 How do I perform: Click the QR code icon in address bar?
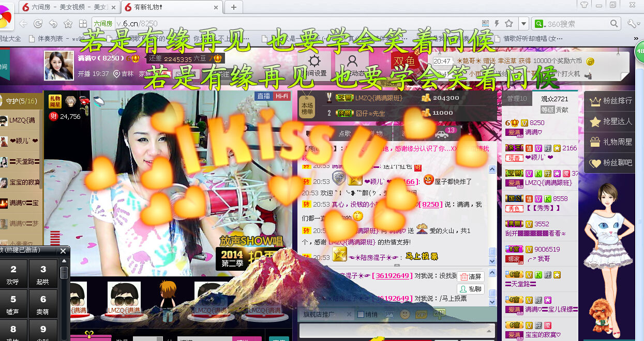point(485,23)
